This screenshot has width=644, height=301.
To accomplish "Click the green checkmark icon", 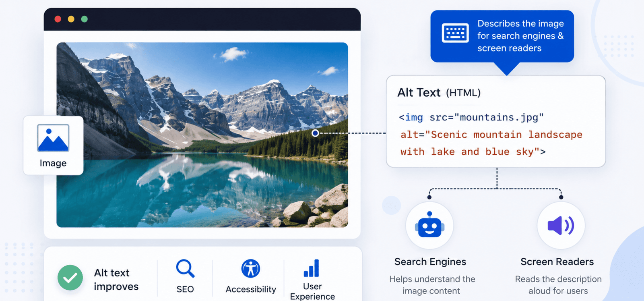I will tap(70, 278).
